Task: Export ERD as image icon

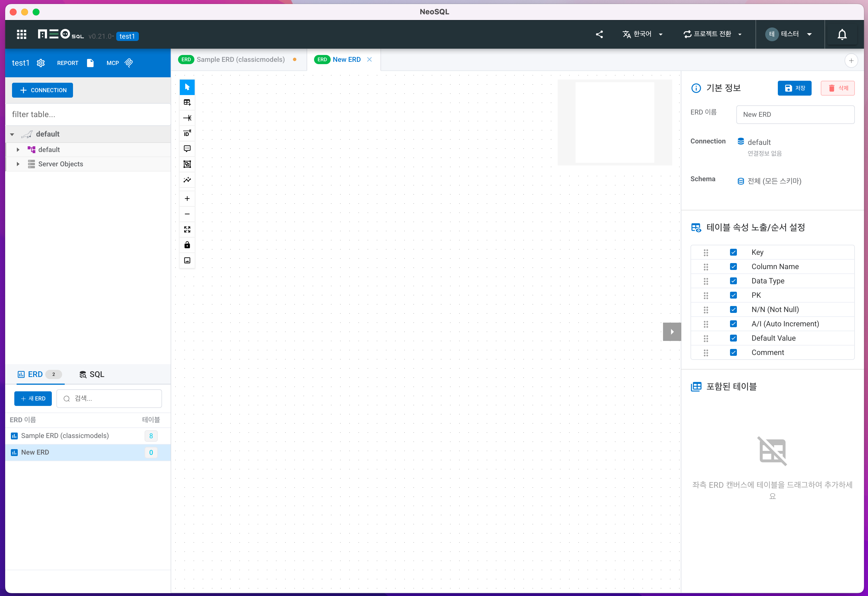Action: (187, 260)
